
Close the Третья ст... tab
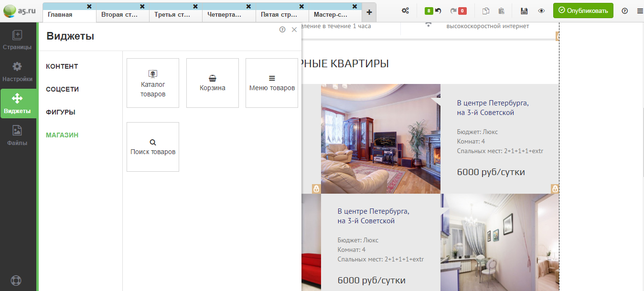click(x=195, y=6)
